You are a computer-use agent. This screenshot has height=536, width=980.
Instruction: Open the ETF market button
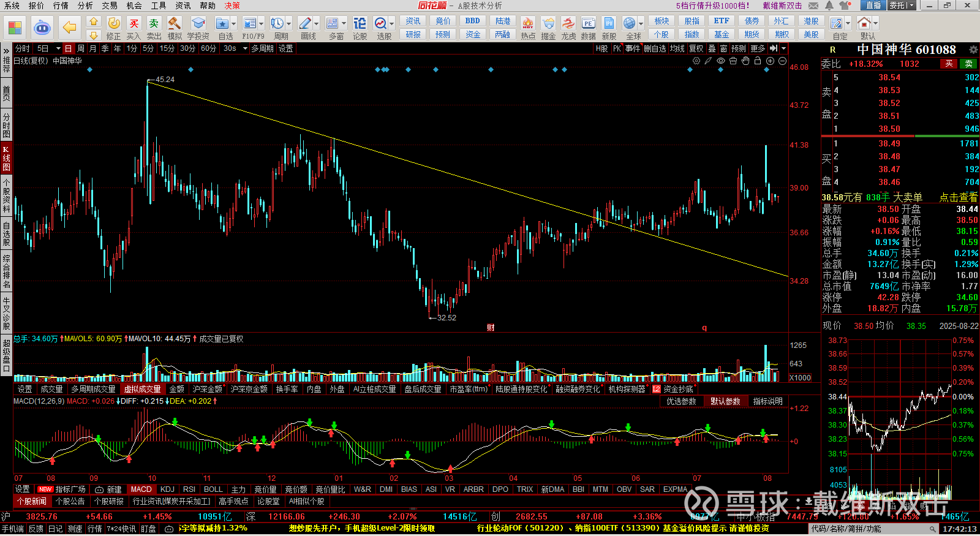point(722,21)
